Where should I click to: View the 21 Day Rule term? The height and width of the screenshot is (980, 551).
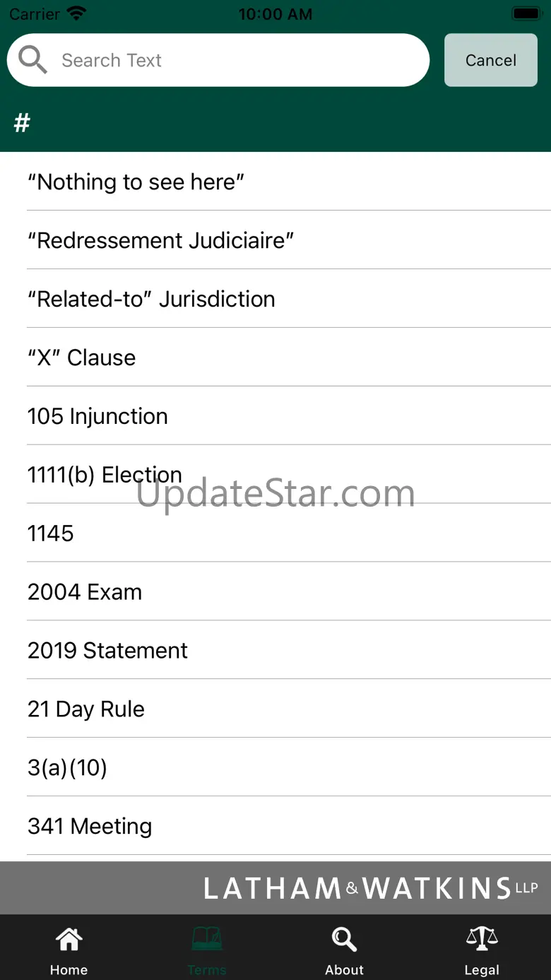click(x=86, y=709)
